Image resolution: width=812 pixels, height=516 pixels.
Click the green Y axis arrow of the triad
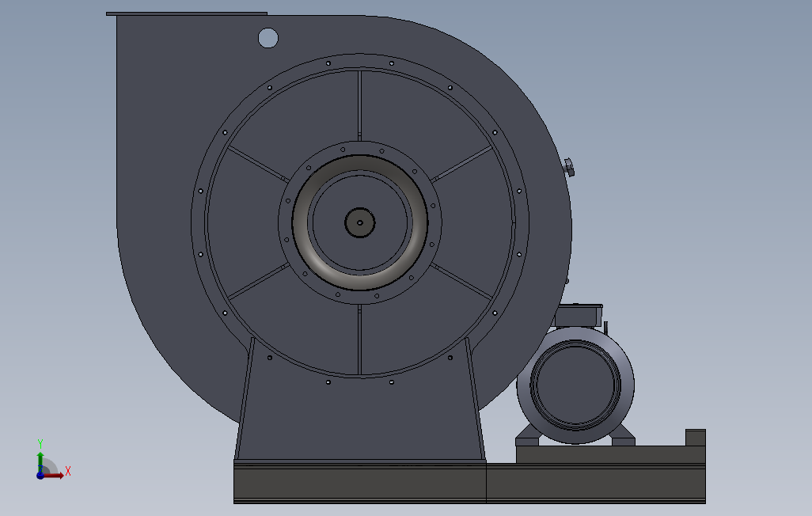pyautogui.click(x=40, y=461)
